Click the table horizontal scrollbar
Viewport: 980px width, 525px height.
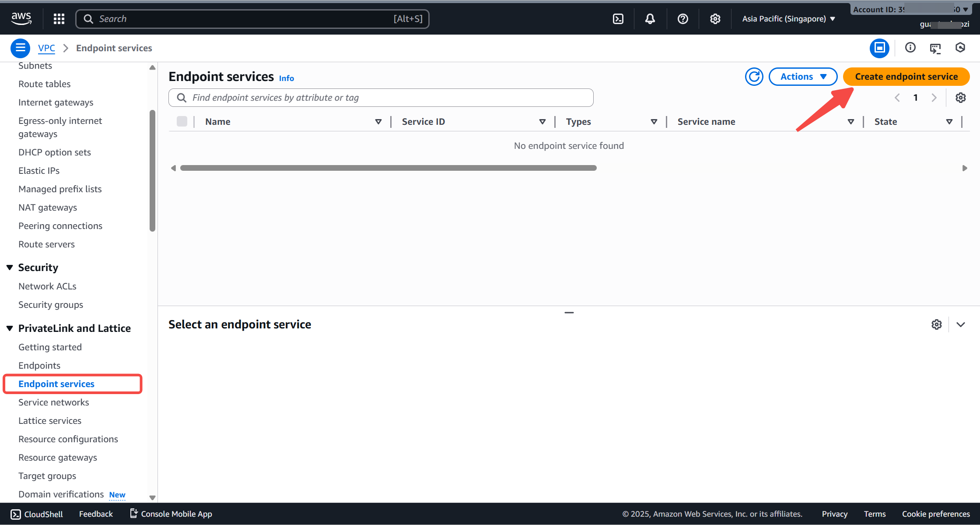(388, 168)
